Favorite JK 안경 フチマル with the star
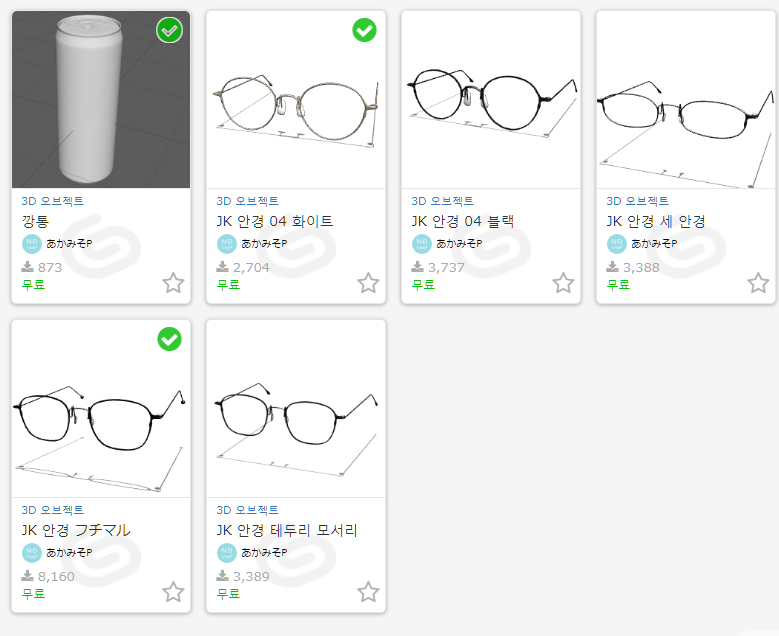The height and width of the screenshot is (636, 779). tap(173, 592)
